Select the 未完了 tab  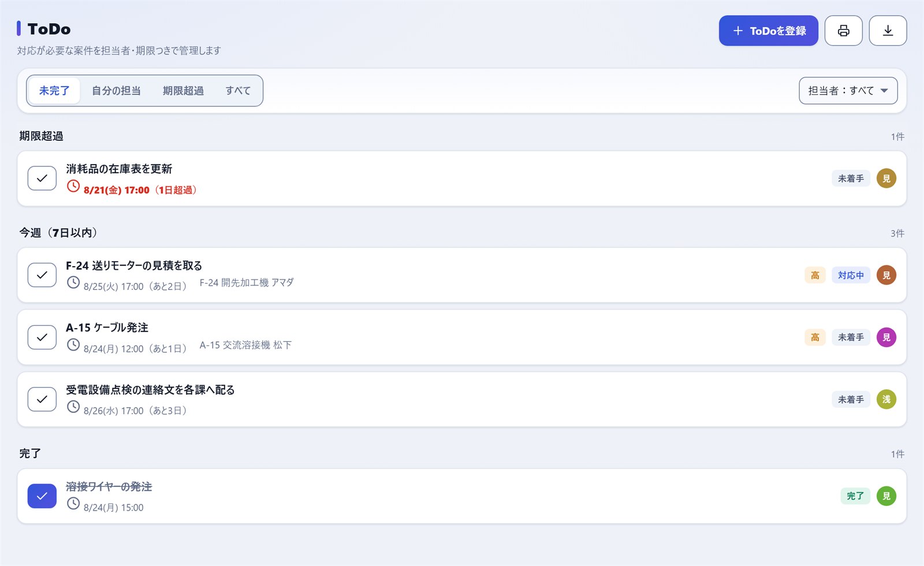(x=54, y=91)
